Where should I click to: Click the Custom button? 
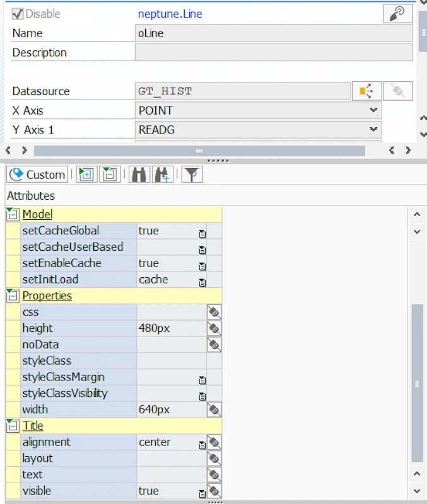37,175
